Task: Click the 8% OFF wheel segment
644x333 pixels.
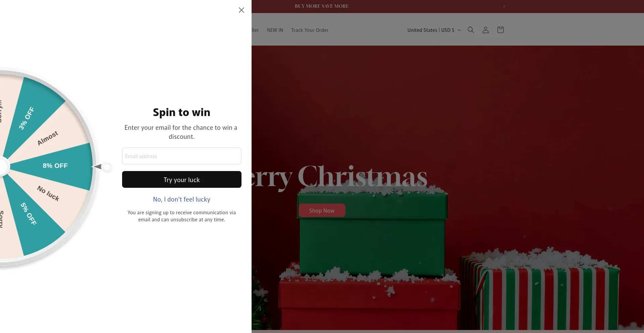Action: pyautogui.click(x=55, y=166)
